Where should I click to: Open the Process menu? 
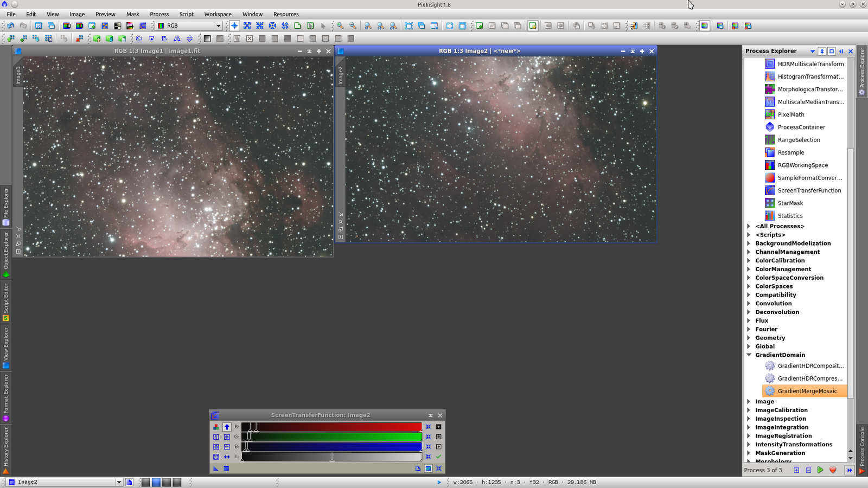(159, 14)
